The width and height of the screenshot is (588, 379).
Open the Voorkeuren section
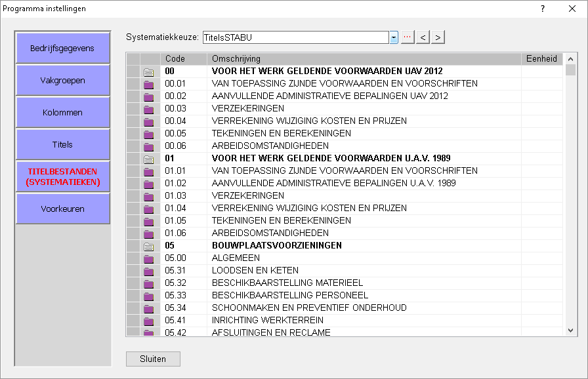tap(62, 208)
